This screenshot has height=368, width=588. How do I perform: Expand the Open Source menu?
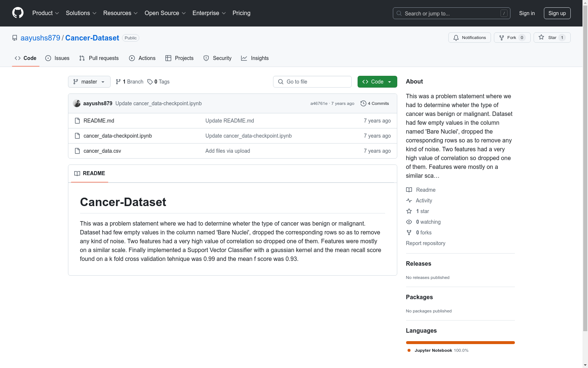pos(165,13)
